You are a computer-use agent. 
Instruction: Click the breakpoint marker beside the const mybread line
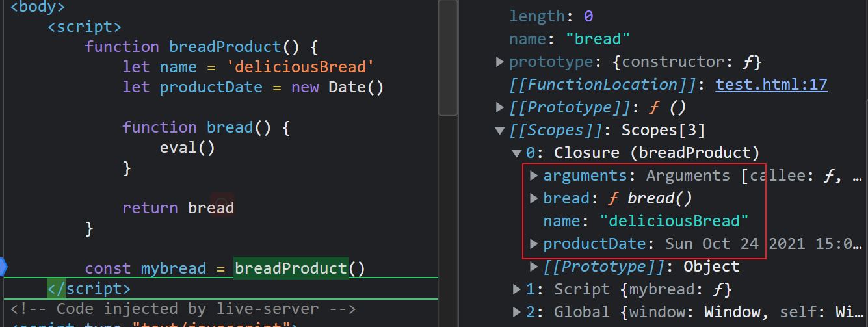(x=3, y=267)
